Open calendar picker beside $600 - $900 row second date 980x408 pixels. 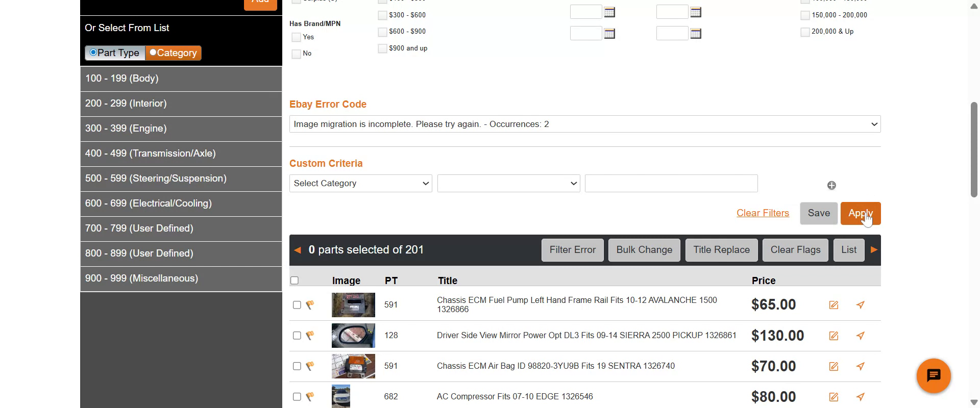pos(696,34)
